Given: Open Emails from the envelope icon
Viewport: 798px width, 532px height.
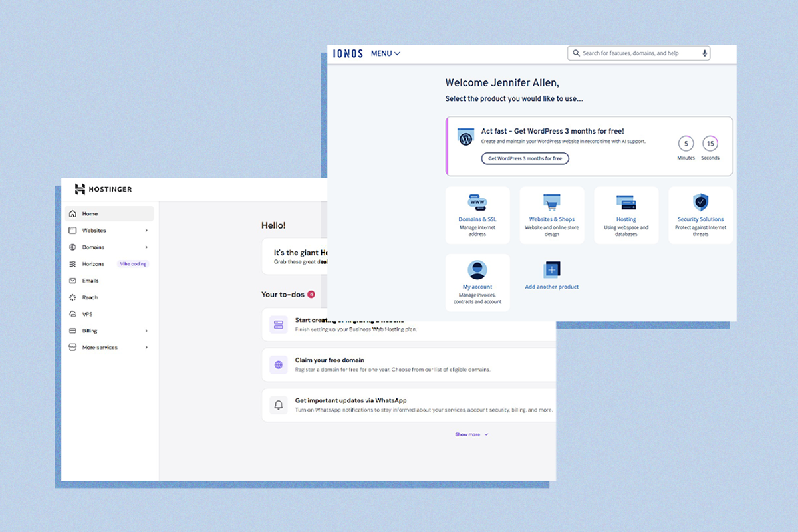Looking at the screenshot, I should click(x=72, y=281).
